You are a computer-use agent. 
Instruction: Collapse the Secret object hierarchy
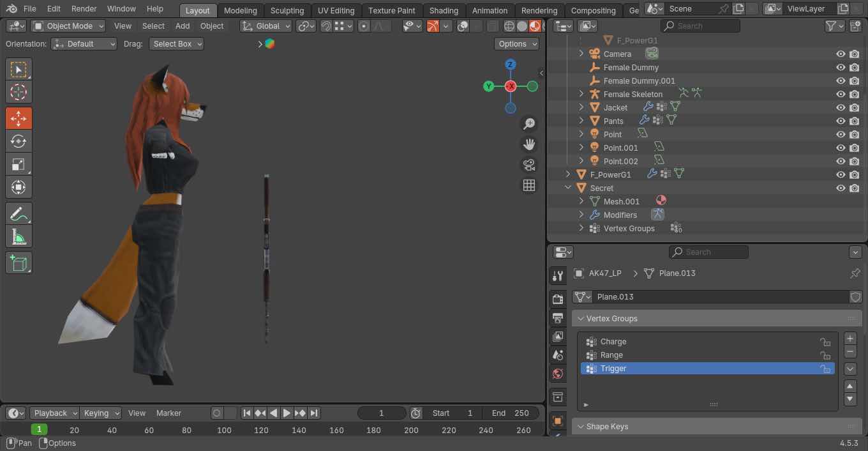click(x=567, y=188)
